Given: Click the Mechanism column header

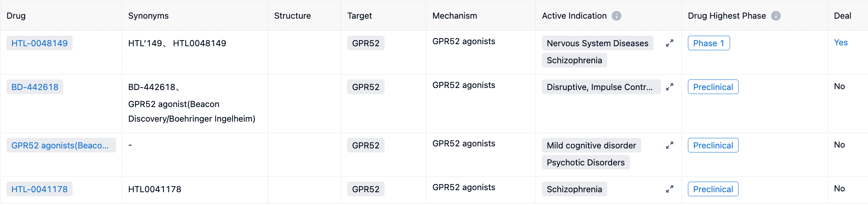Looking at the screenshot, I should click(x=454, y=16).
